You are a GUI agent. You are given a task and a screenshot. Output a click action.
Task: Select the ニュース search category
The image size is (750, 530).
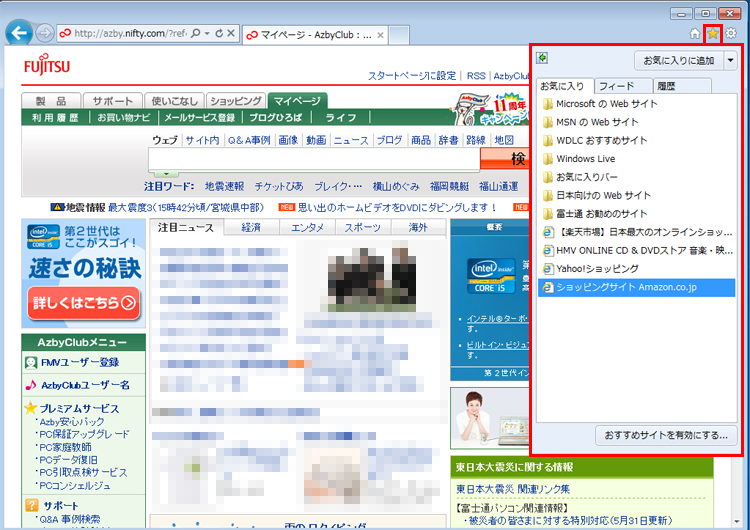(x=351, y=140)
